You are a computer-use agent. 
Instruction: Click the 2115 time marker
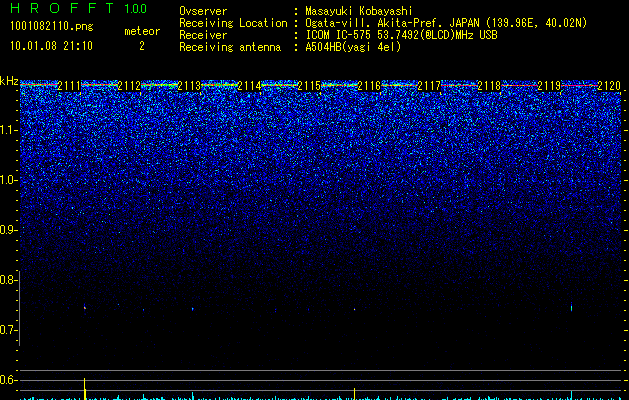(309, 86)
